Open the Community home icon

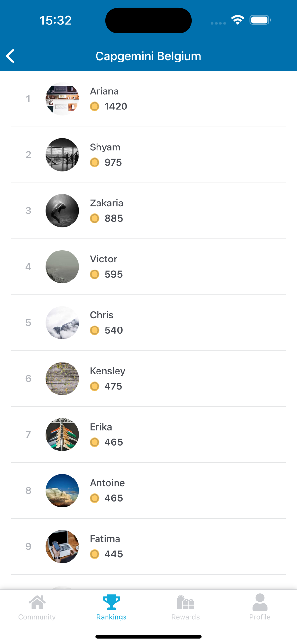[37, 602]
